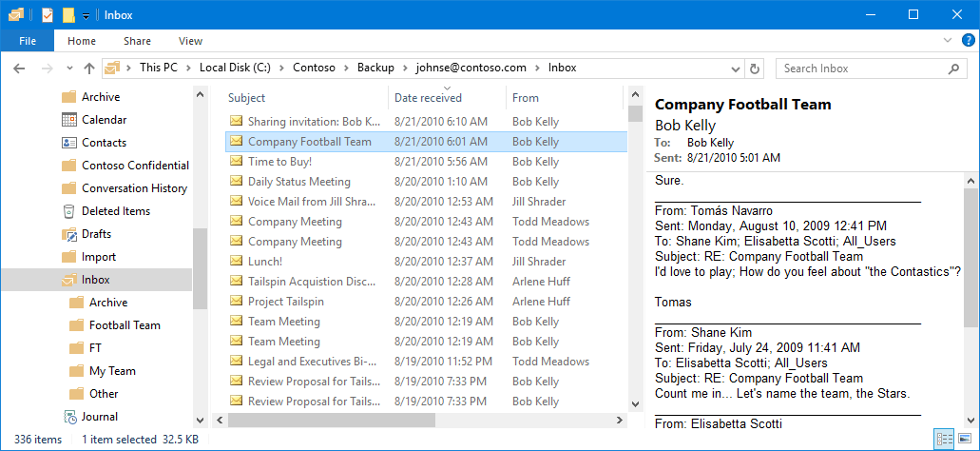Open recent locations dropdown arrow
This screenshot has height=451, width=980.
point(69,69)
